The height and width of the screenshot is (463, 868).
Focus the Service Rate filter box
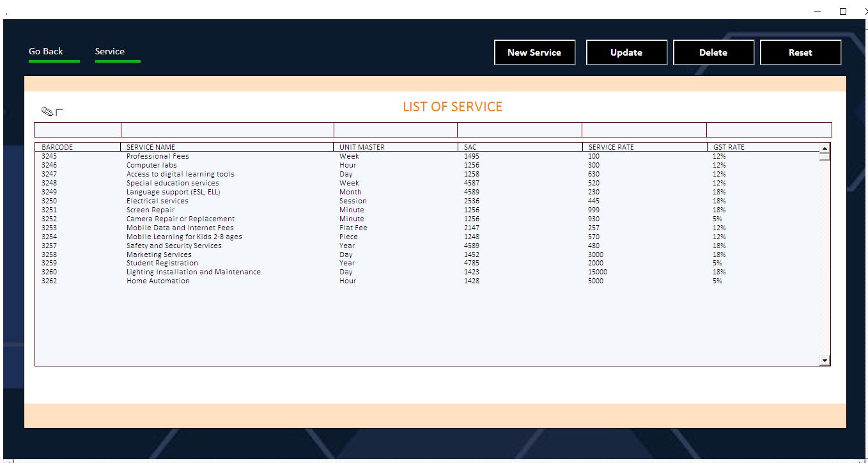point(644,130)
